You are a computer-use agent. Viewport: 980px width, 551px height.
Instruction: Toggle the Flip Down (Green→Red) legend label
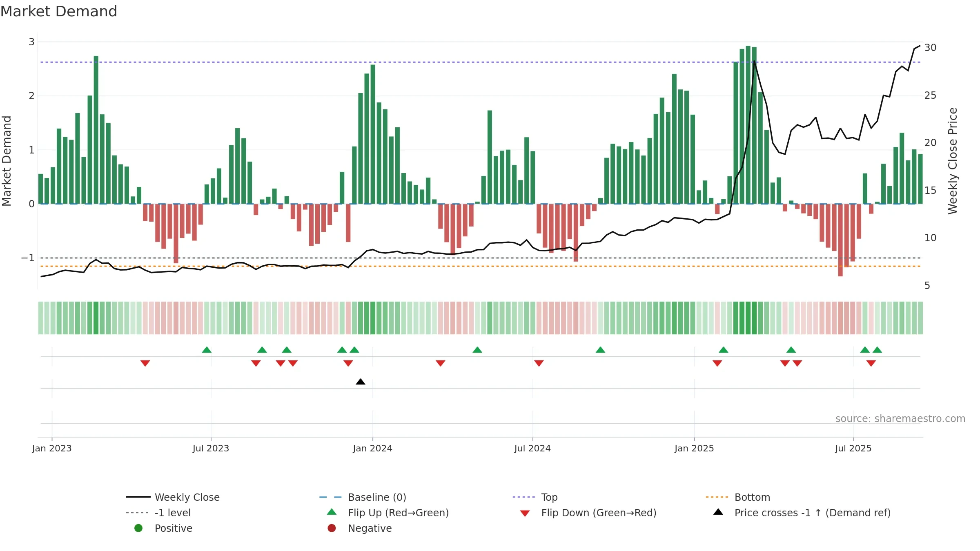(x=599, y=513)
